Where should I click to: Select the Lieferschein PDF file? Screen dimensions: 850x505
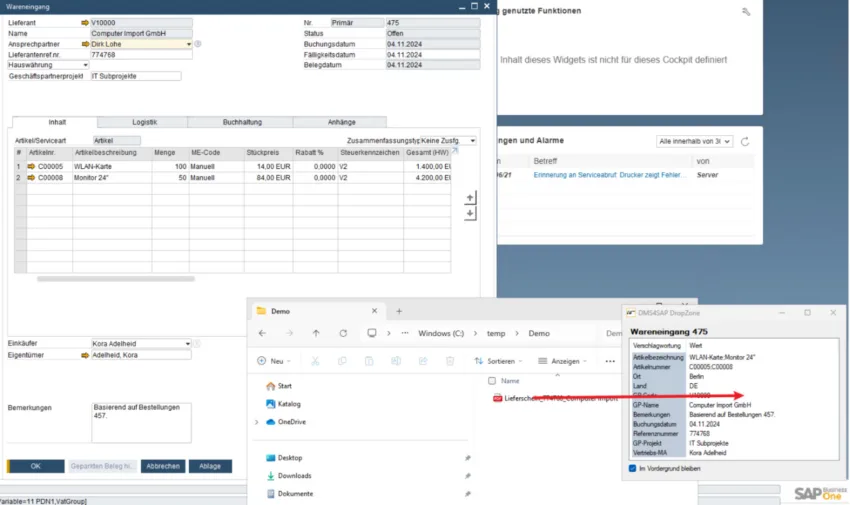555,398
